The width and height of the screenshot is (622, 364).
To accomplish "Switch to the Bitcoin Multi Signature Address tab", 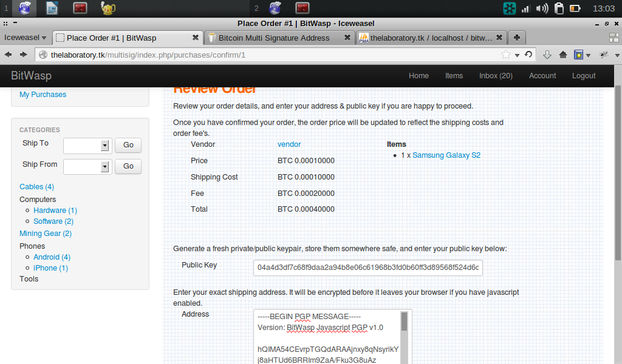I will (x=273, y=38).
